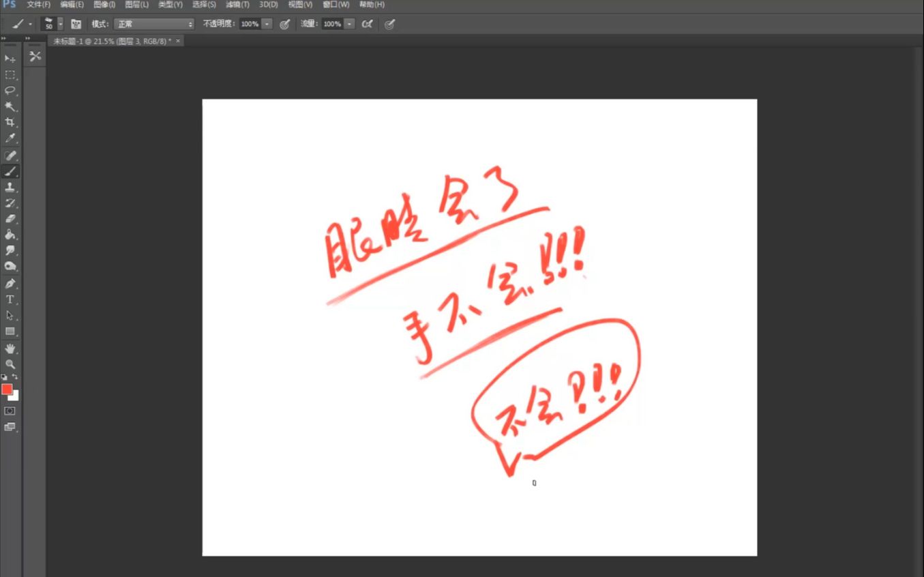The image size is (924, 577).
Task: Open the 编辑(E) menu
Action: click(x=72, y=5)
